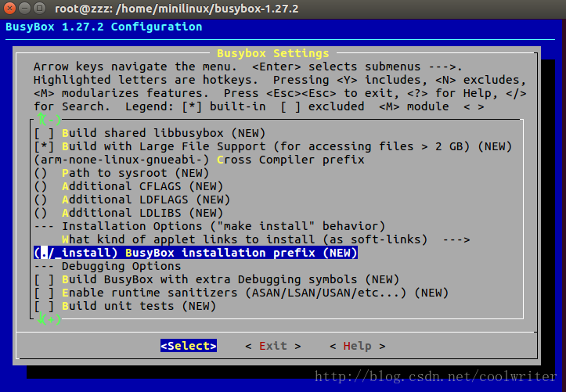Image resolution: width=566 pixels, height=392 pixels.
Task: Click the green scroll-down indicator
Action: [49, 319]
